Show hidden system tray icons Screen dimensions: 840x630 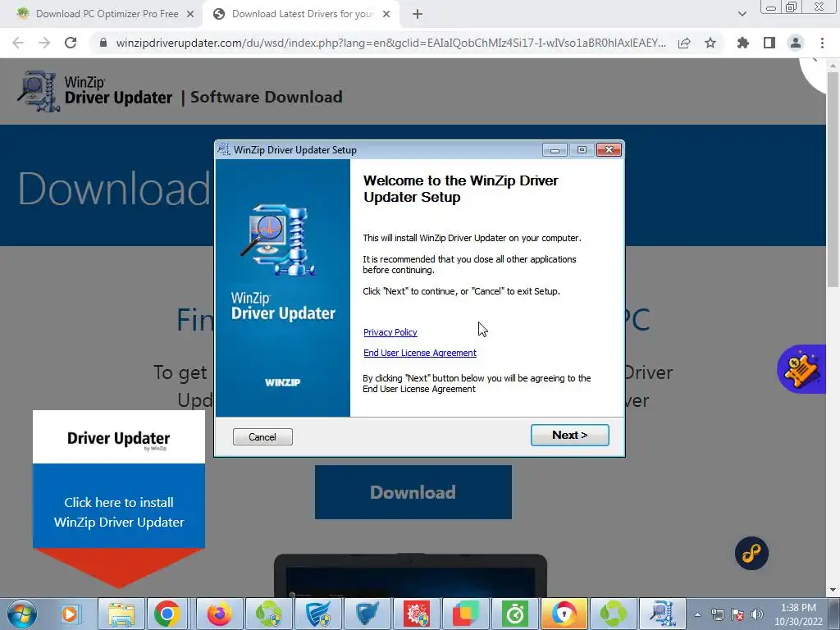pos(697,614)
